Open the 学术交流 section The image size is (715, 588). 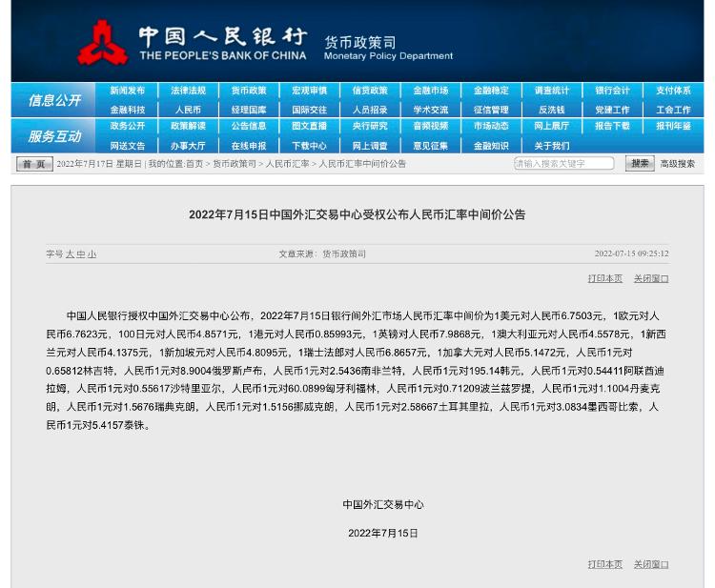(431, 110)
